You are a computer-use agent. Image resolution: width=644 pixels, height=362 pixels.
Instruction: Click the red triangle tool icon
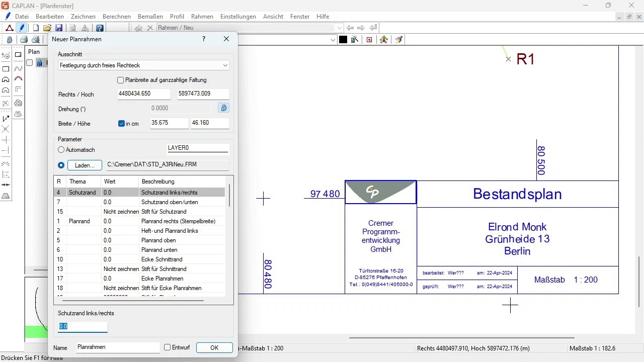(x=10, y=28)
